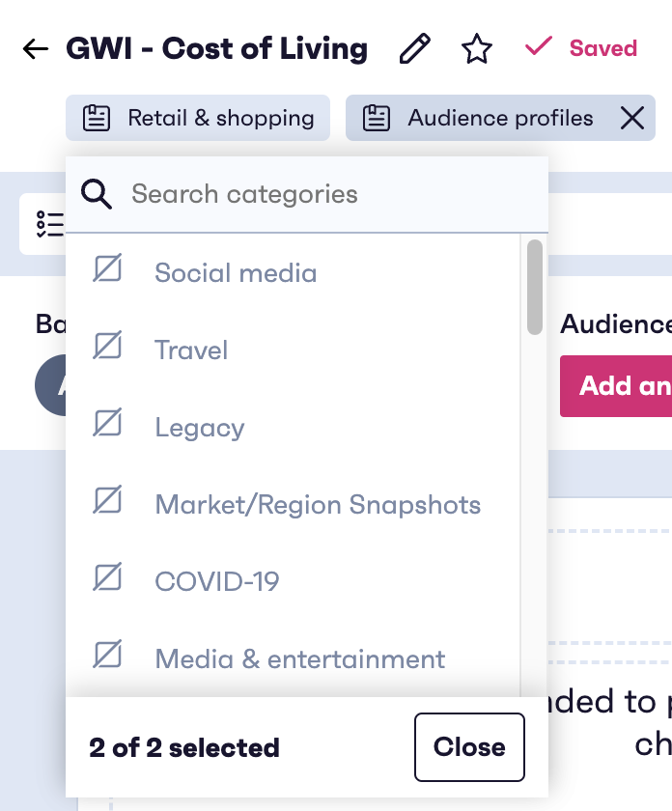Click the search magnifier icon
672x811 pixels.
pyautogui.click(x=97, y=194)
